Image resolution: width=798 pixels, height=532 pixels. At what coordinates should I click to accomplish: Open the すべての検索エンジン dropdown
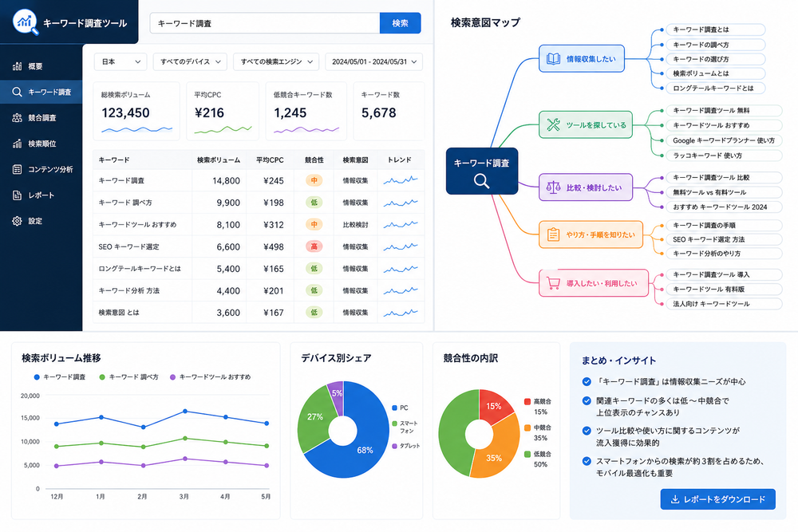[x=276, y=61]
